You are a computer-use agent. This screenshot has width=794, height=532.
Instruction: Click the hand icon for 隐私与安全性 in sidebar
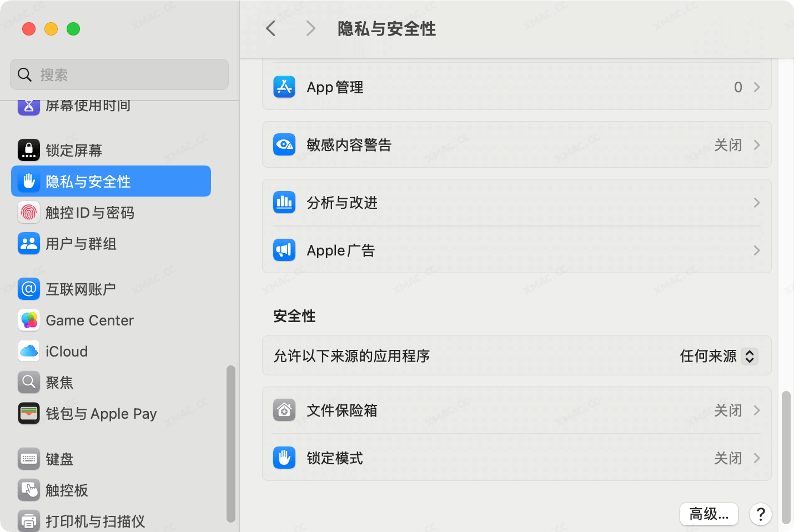click(29, 181)
